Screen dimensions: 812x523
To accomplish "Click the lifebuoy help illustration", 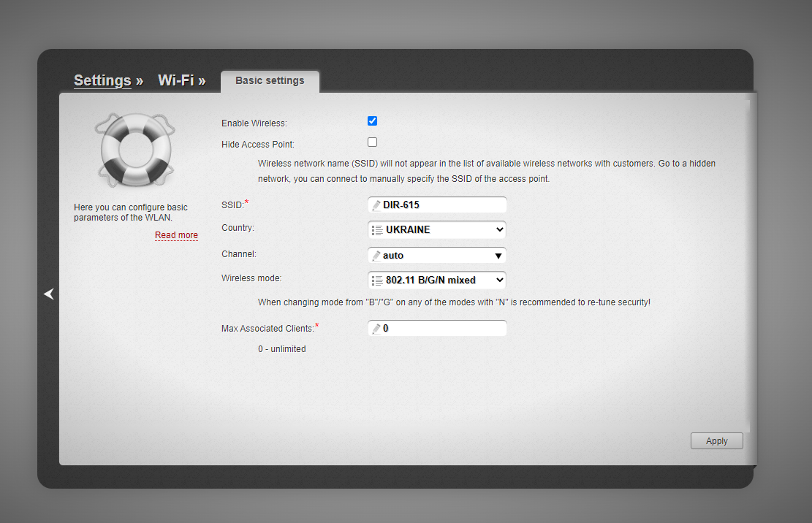I will (135, 149).
